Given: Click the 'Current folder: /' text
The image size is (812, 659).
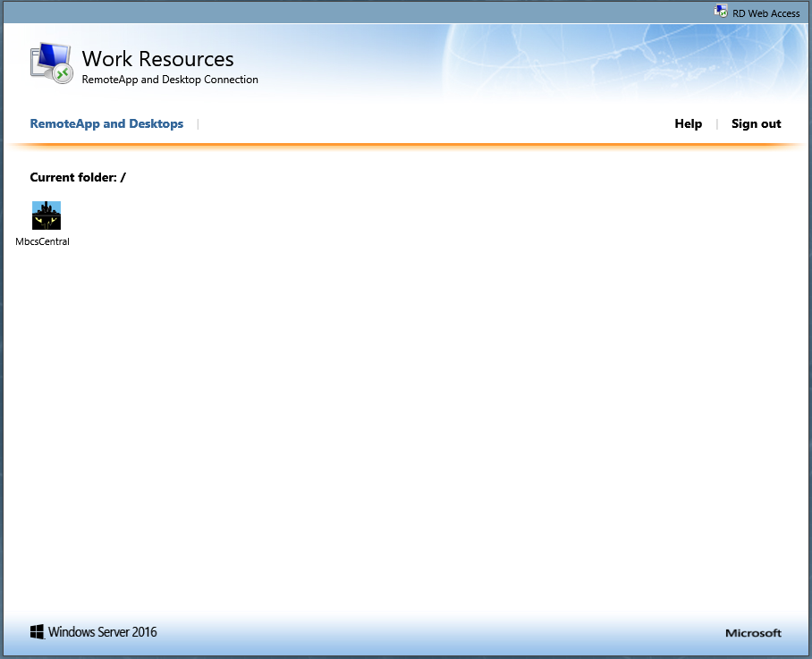Looking at the screenshot, I should click(78, 178).
